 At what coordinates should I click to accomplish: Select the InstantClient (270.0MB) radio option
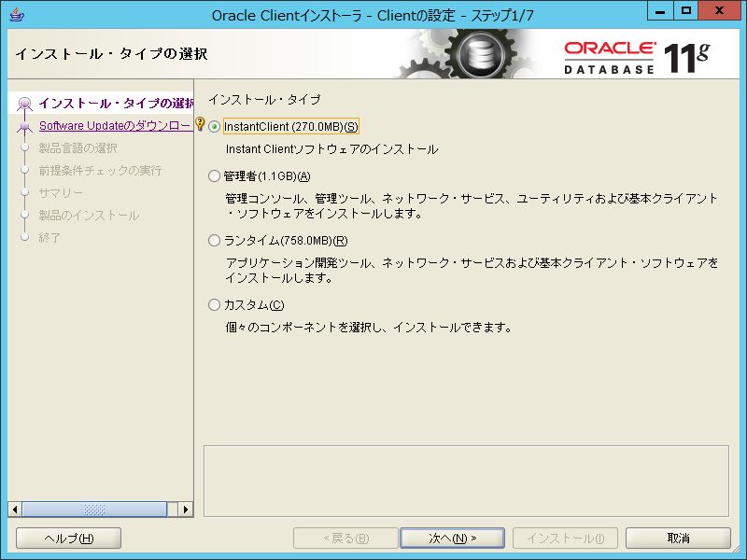pos(215,127)
